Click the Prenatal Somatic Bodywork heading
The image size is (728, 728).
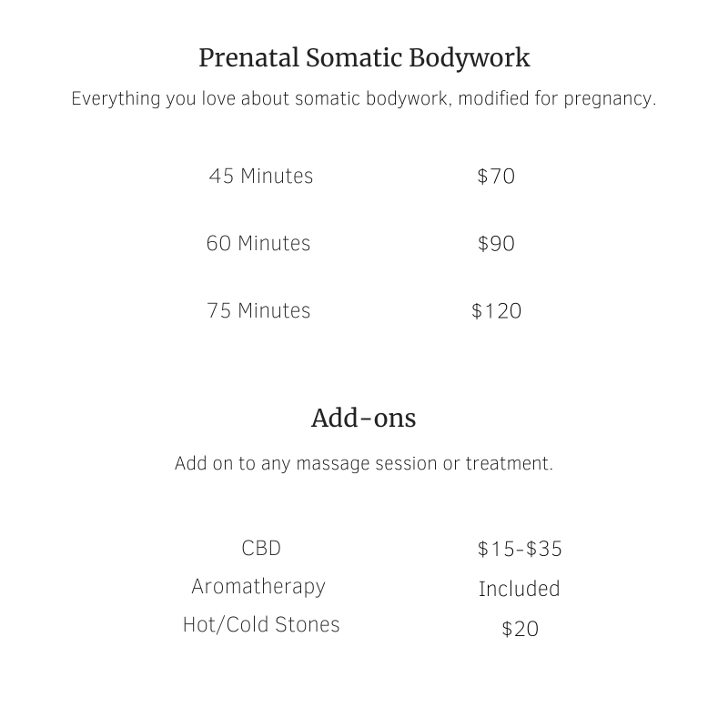[x=364, y=58]
